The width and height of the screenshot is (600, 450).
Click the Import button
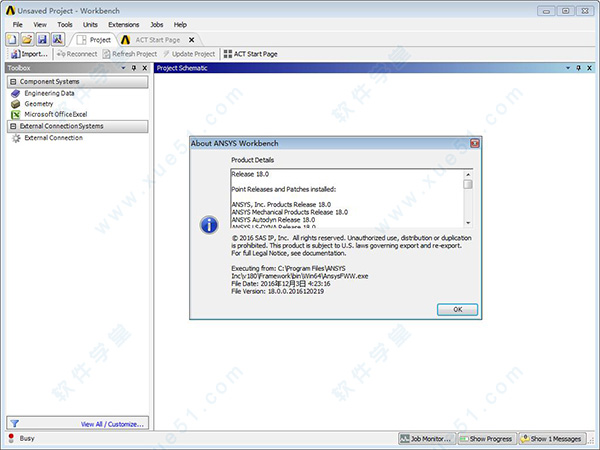pos(29,54)
